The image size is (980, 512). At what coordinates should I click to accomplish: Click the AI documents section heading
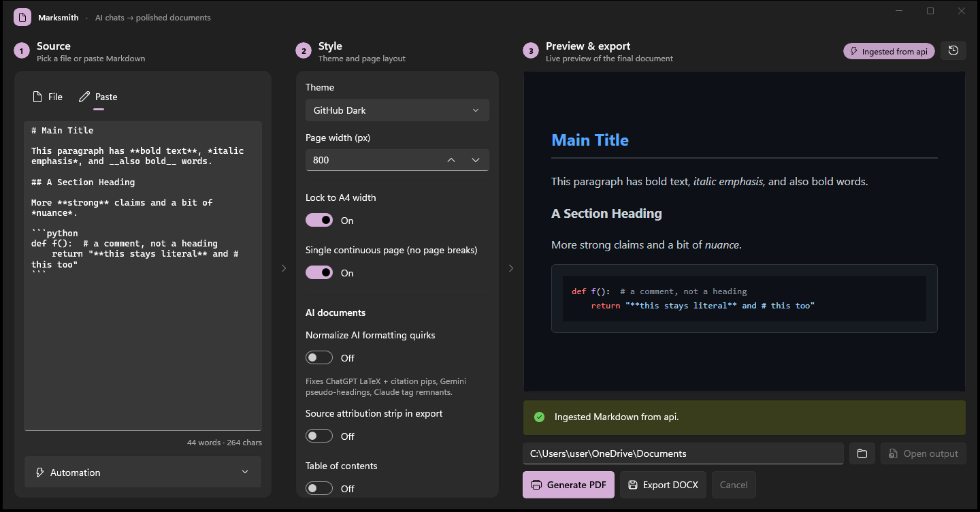pyautogui.click(x=336, y=313)
